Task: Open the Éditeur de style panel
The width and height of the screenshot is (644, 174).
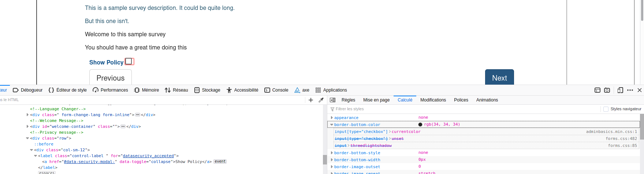Action: point(68,90)
